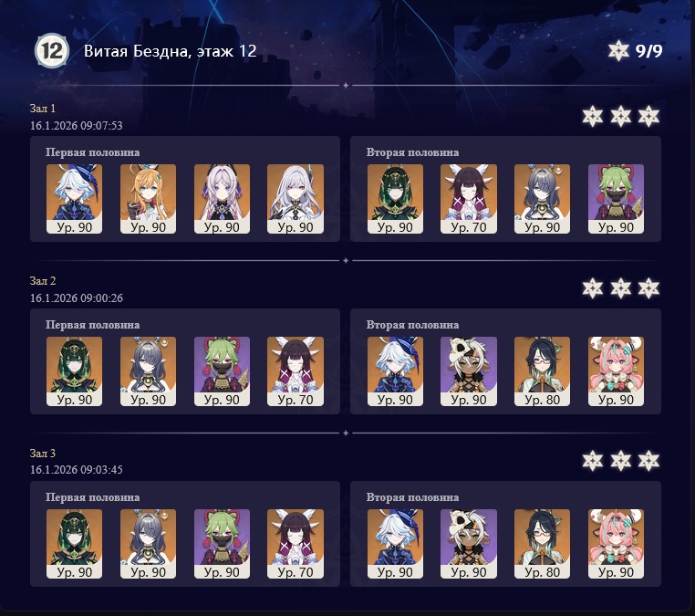Viewport: 695px width, 616px height.
Task: Click pink-haired character portrait in Зал 3
Action: point(616,544)
